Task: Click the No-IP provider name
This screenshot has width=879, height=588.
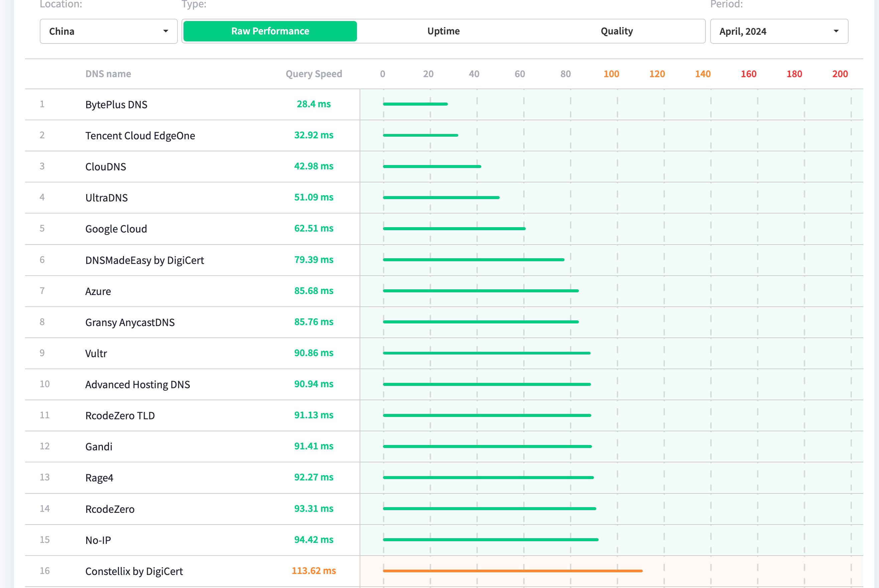Action: tap(98, 540)
